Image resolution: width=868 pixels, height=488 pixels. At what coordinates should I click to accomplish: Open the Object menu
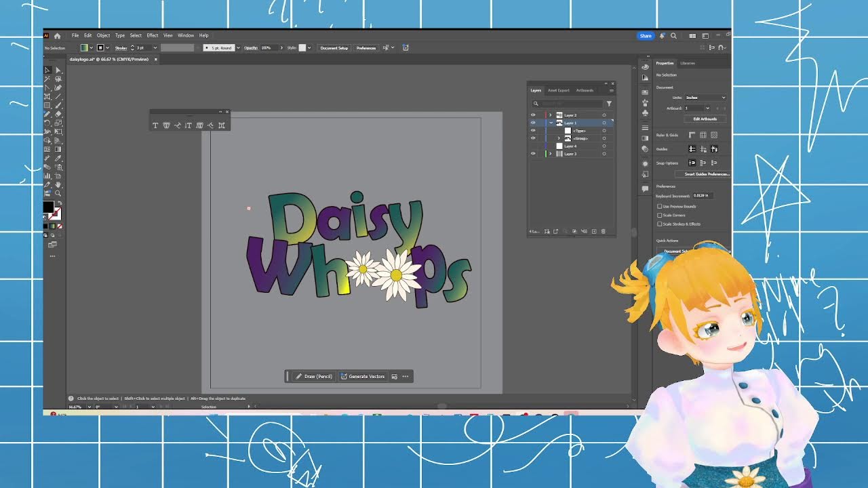click(104, 35)
